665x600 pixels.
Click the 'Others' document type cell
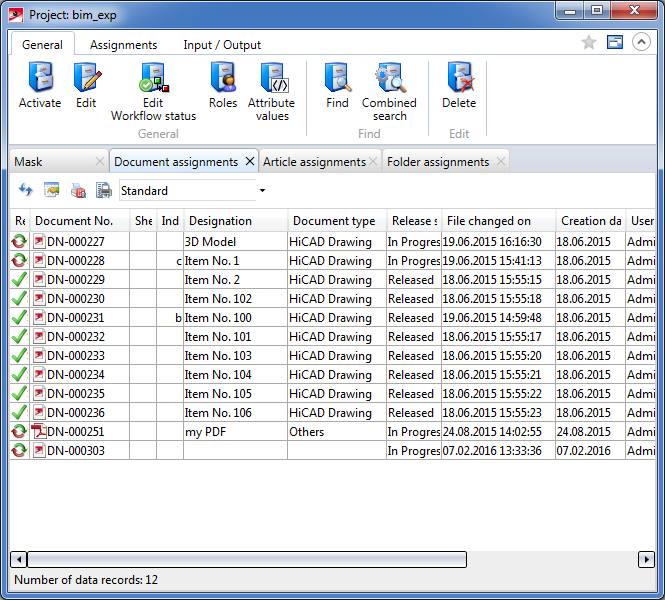tap(337, 432)
